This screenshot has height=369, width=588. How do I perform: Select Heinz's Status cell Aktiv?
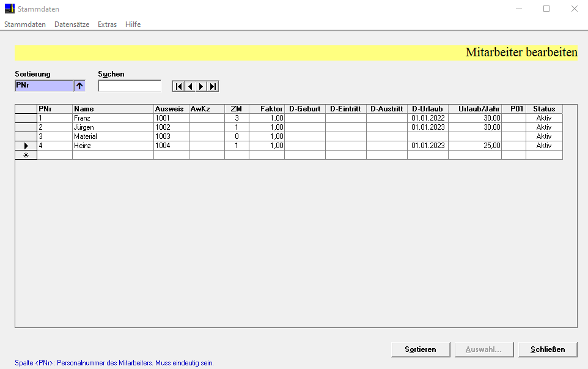pyautogui.click(x=544, y=146)
